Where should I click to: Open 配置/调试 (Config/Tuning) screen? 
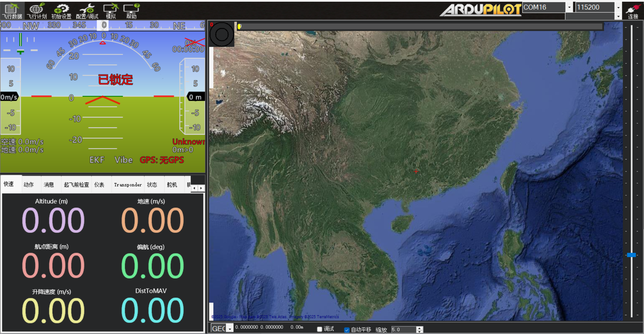87,11
